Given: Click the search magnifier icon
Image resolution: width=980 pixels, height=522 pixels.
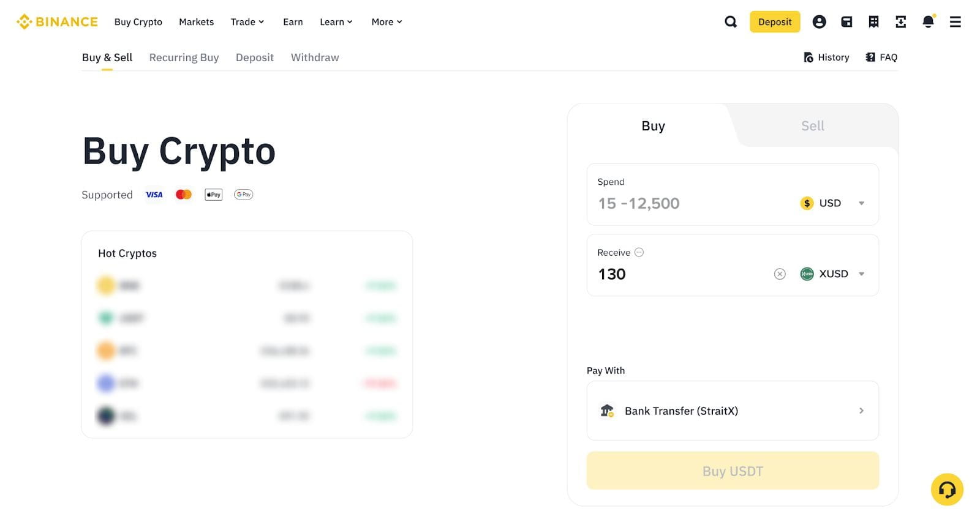Looking at the screenshot, I should click(x=731, y=22).
